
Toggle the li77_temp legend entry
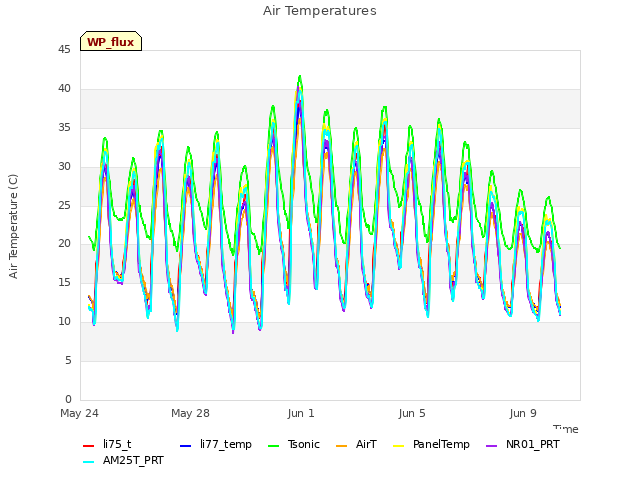click(216, 444)
